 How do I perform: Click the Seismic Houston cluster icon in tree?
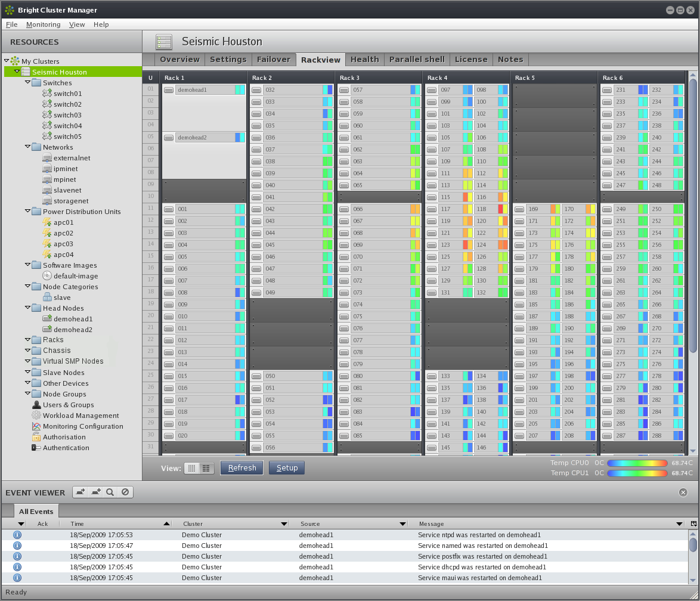pyautogui.click(x=26, y=72)
